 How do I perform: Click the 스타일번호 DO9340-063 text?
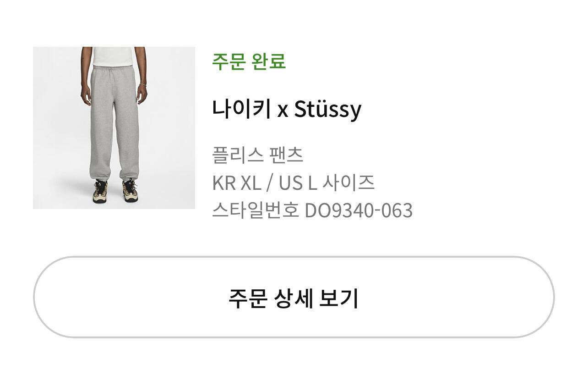[312, 210]
